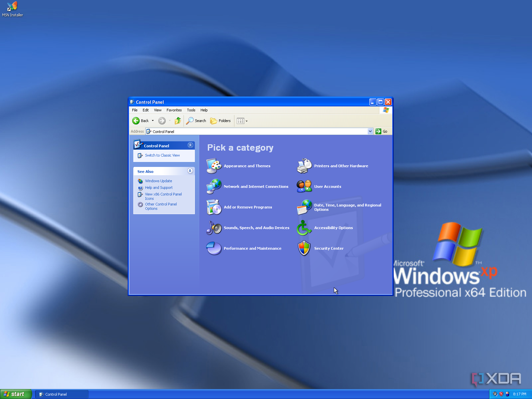Open the Tools menu

click(191, 110)
